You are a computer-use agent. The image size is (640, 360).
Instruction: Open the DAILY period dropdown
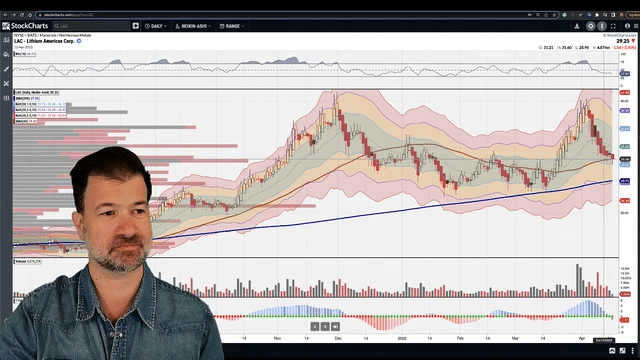(156, 26)
